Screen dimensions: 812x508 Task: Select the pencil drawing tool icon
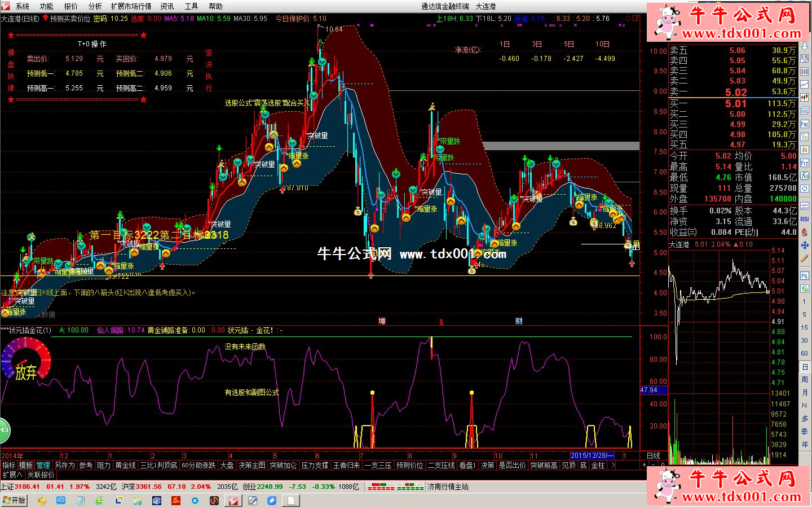[805, 258]
